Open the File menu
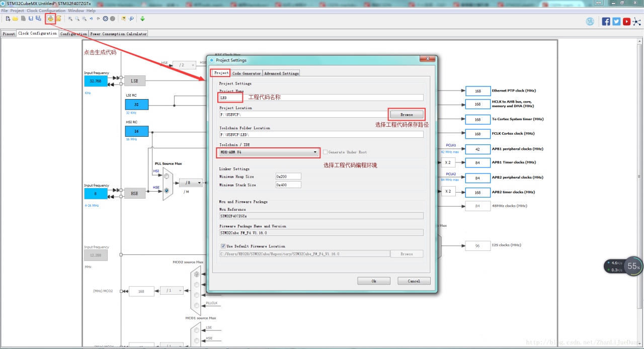 coord(5,11)
